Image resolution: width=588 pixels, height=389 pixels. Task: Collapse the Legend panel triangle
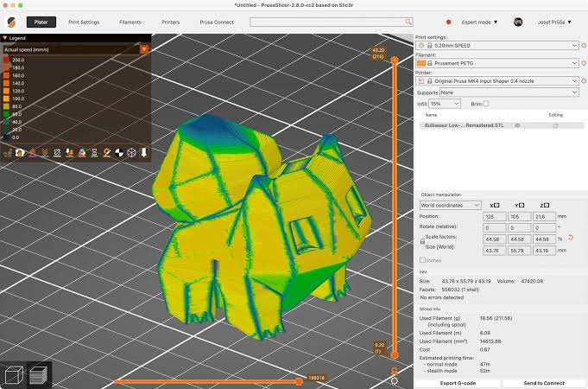(5, 38)
